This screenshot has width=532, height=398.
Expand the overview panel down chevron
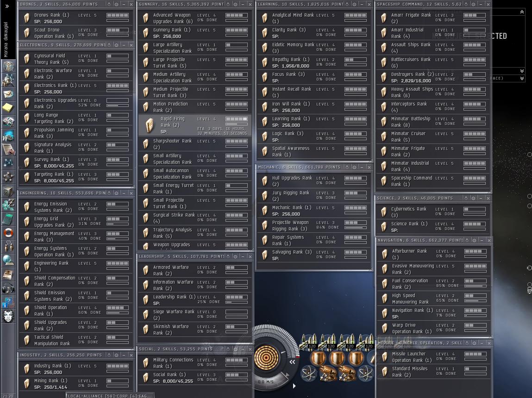coord(522,78)
